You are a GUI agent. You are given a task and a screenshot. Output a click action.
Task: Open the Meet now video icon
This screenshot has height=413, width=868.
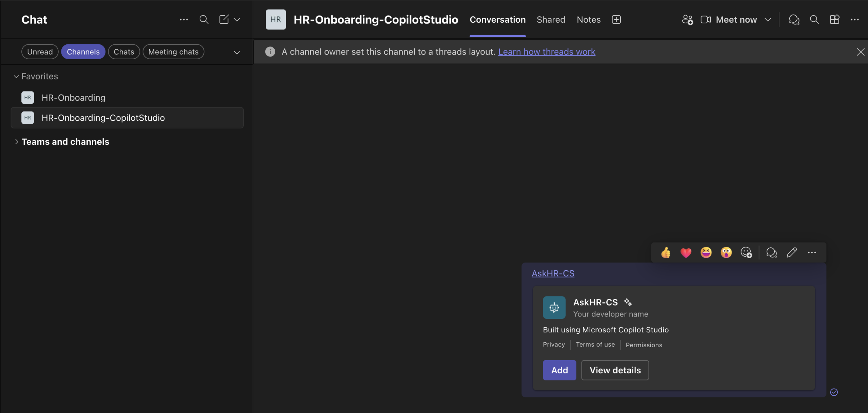click(x=706, y=19)
